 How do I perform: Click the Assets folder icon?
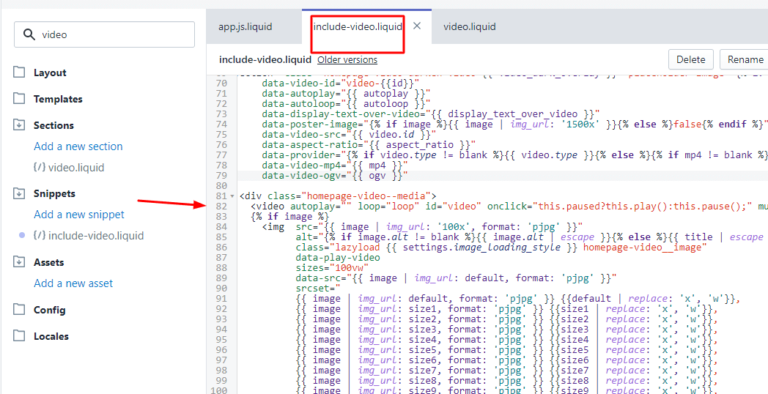[x=19, y=262]
